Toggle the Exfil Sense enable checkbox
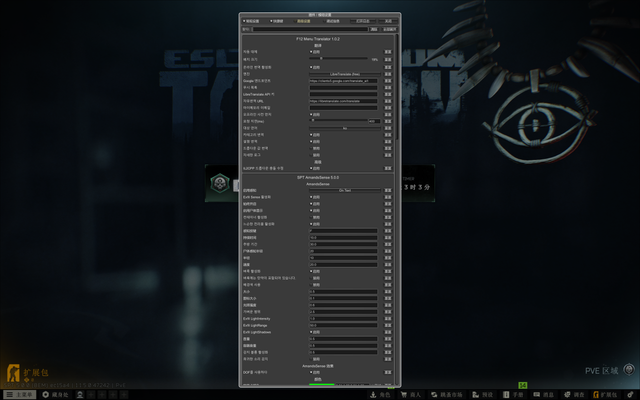640x400 pixels. (311, 197)
